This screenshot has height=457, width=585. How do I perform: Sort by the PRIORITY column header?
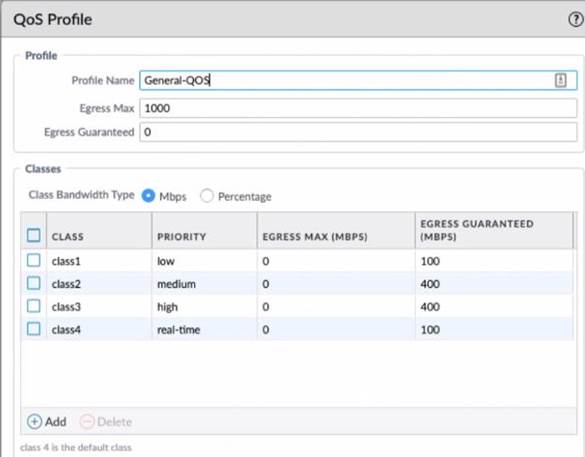point(204,231)
